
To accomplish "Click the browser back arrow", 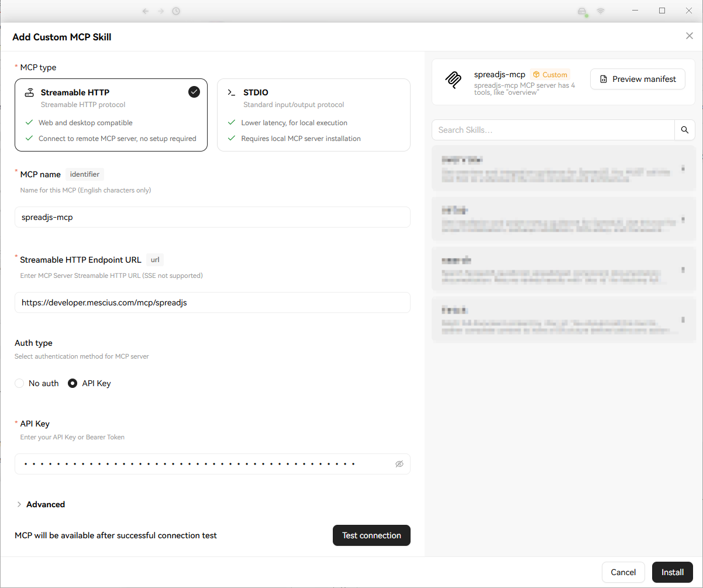I will click(146, 11).
